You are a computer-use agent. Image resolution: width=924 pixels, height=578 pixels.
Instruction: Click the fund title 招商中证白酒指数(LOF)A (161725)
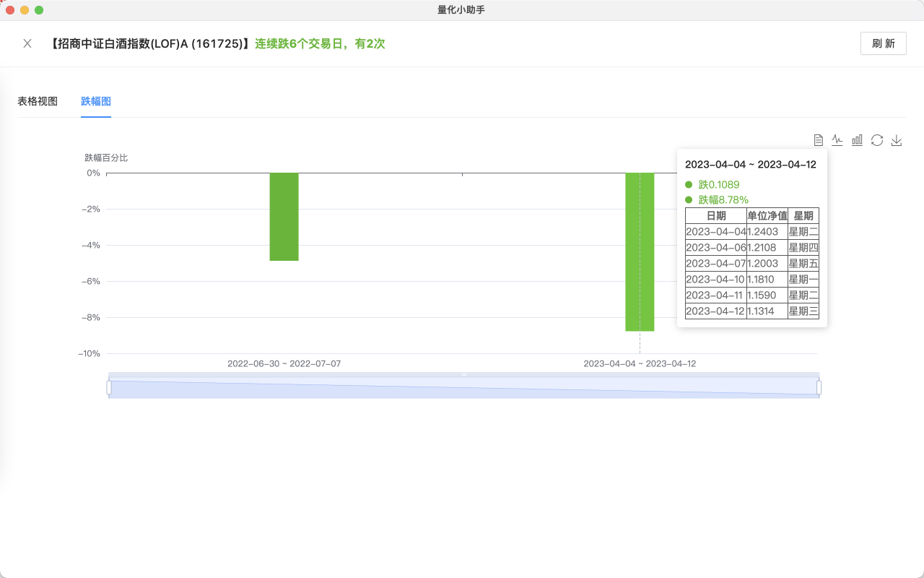pos(152,44)
